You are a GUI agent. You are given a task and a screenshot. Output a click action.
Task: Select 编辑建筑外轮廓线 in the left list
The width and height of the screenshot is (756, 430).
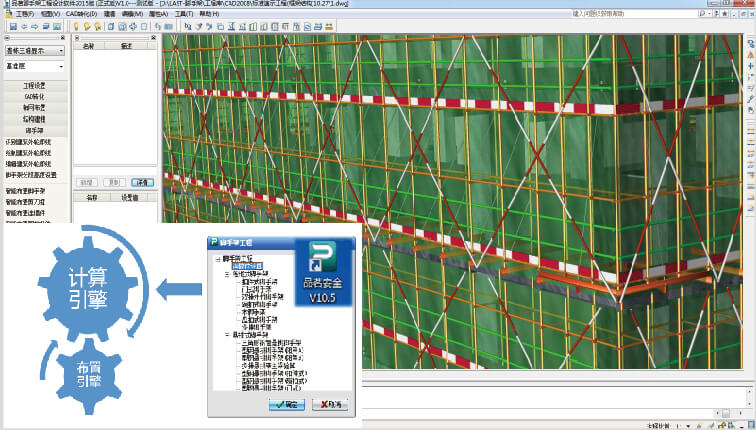[28, 164]
